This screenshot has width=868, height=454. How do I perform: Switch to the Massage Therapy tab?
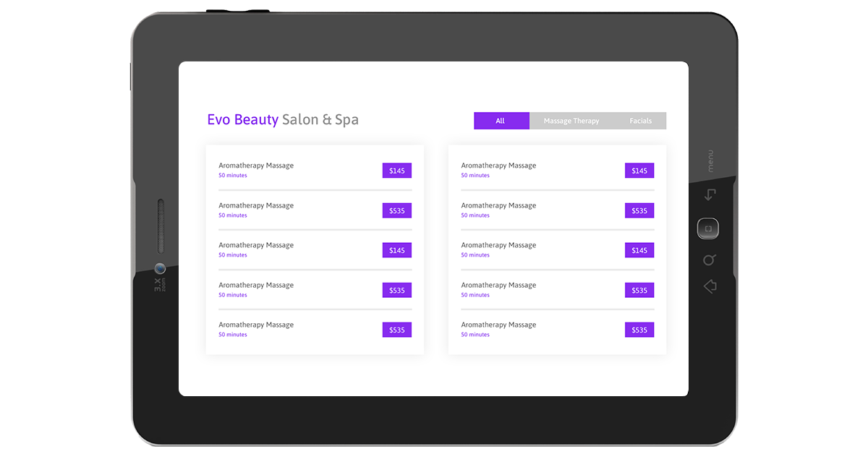[x=571, y=121]
